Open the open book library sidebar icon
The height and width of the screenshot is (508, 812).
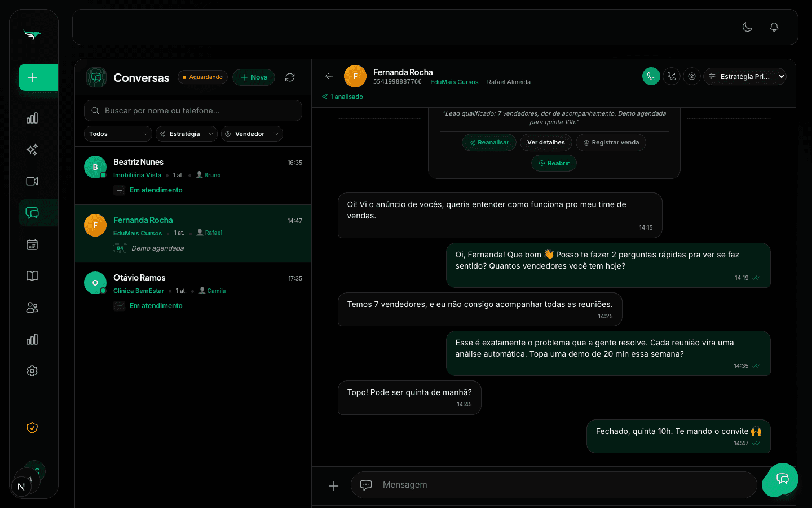point(32,276)
